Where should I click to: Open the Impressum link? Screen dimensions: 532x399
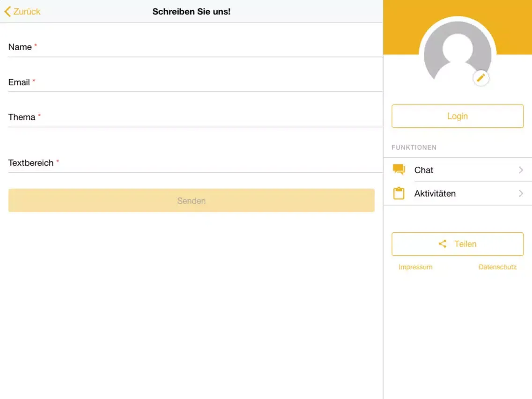click(415, 267)
